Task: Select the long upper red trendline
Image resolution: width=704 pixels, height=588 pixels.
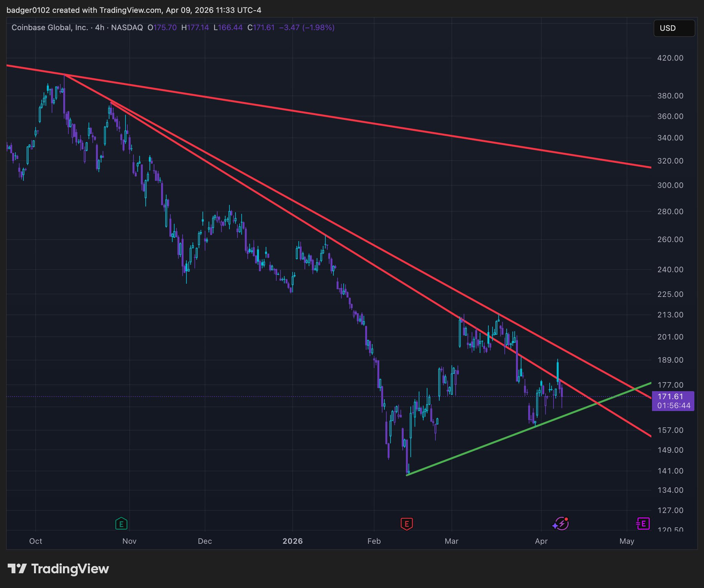Action: 344,119
